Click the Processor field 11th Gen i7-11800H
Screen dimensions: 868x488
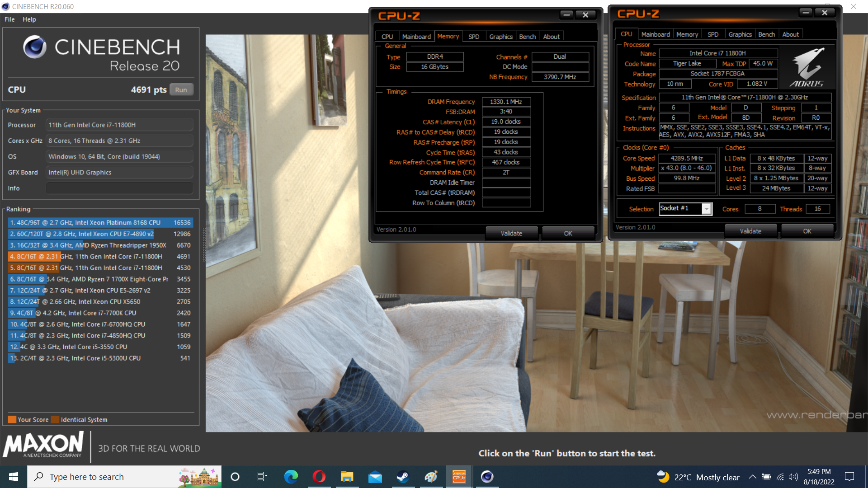coord(120,125)
